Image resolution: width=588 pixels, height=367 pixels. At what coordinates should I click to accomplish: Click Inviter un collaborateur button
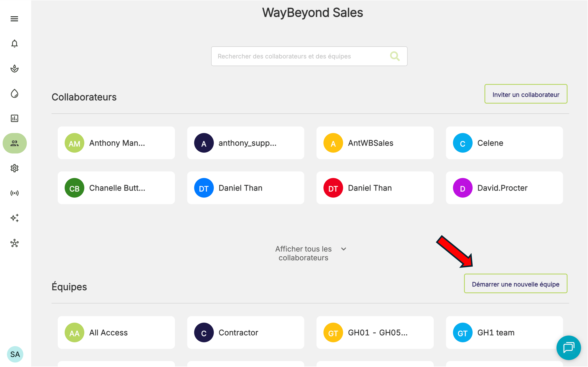click(526, 94)
